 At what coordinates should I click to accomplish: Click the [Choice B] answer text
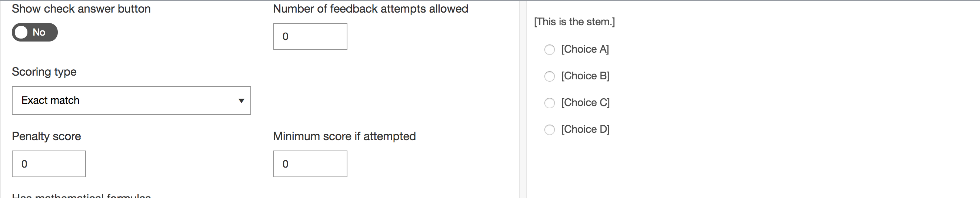585,76
